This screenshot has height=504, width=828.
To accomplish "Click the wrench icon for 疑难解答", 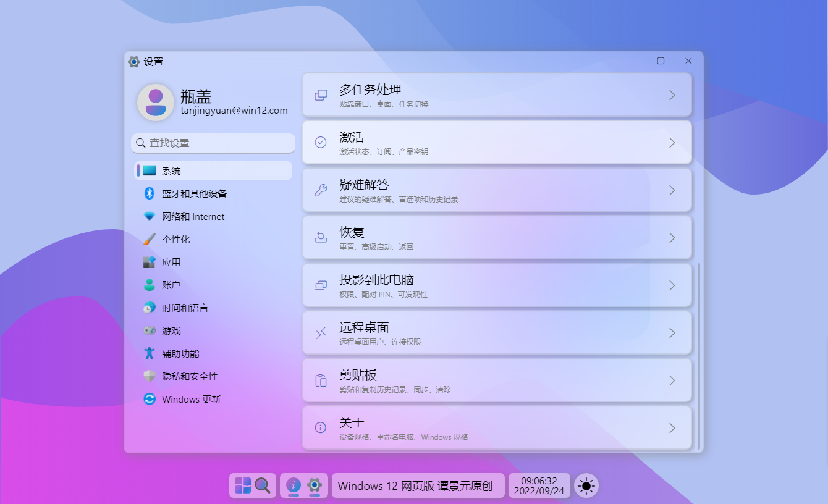I will pos(321,190).
